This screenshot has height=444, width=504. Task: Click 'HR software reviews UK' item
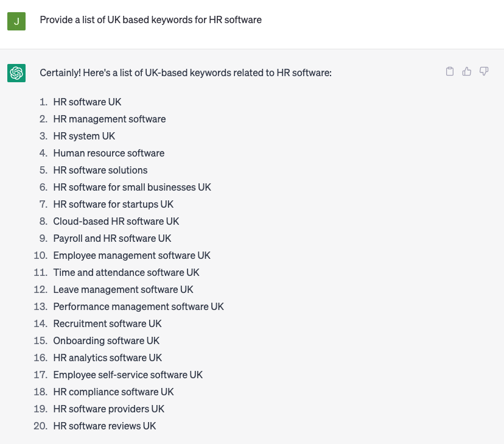(104, 426)
